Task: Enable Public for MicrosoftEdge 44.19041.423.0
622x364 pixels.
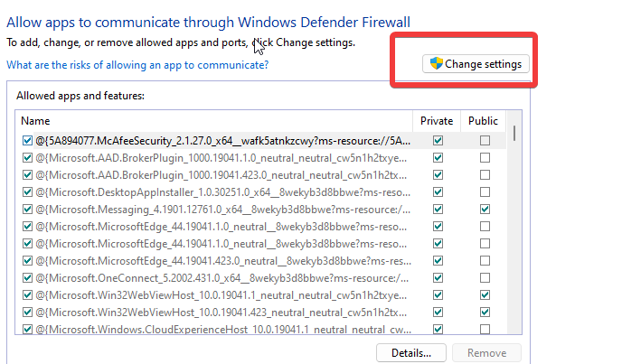Action: coord(485,260)
